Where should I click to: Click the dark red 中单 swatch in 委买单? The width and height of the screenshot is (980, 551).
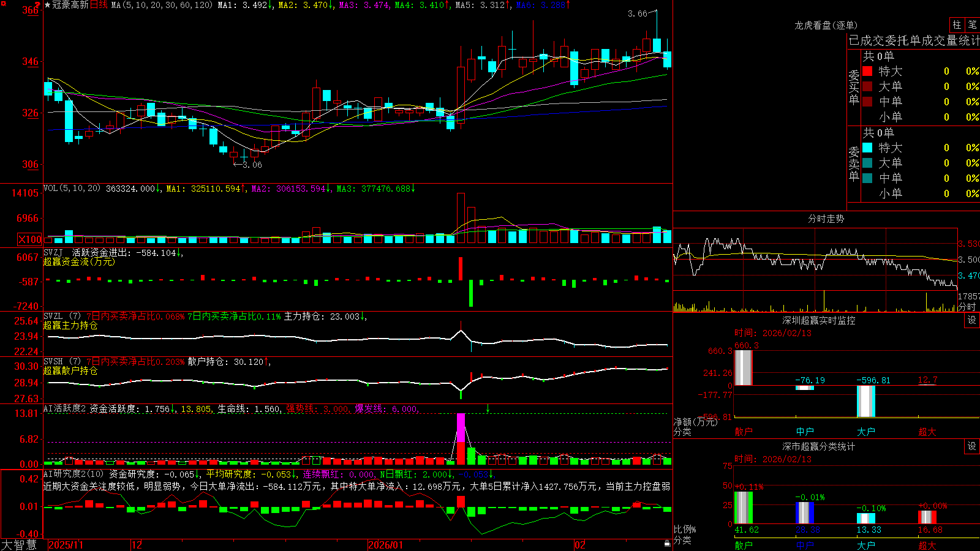tap(867, 102)
